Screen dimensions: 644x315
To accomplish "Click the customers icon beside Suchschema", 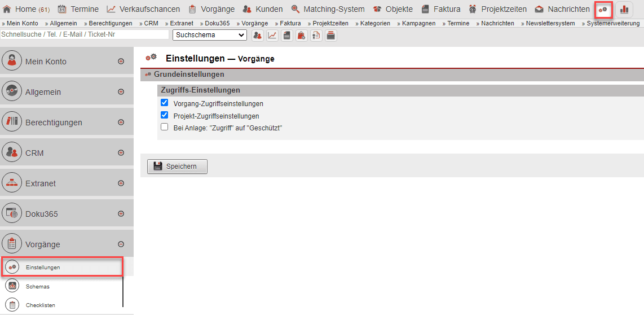I will coord(257,35).
